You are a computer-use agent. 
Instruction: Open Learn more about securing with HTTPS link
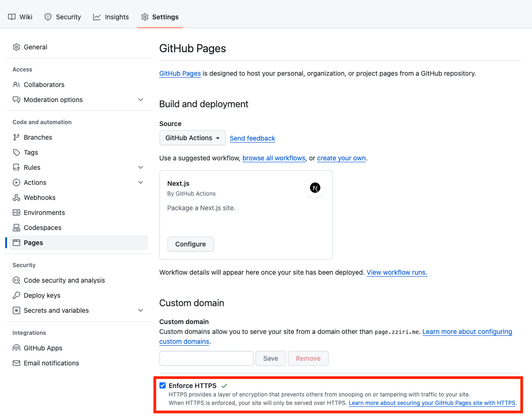click(432, 403)
